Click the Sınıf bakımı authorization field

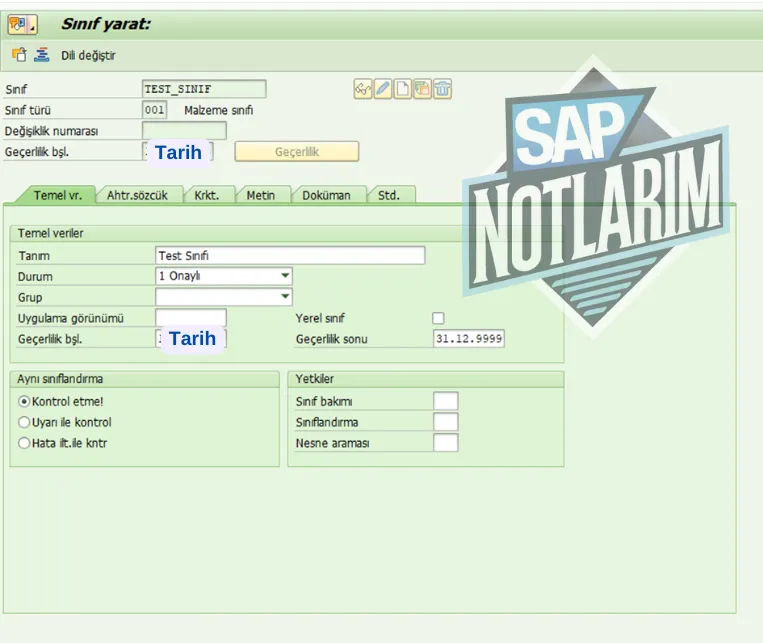446,401
